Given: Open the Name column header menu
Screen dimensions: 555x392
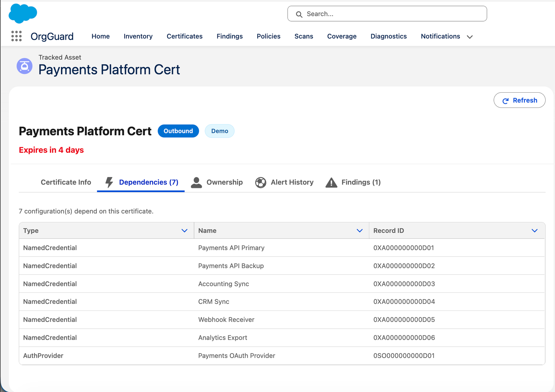Looking at the screenshot, I should [x=360, y=231].
